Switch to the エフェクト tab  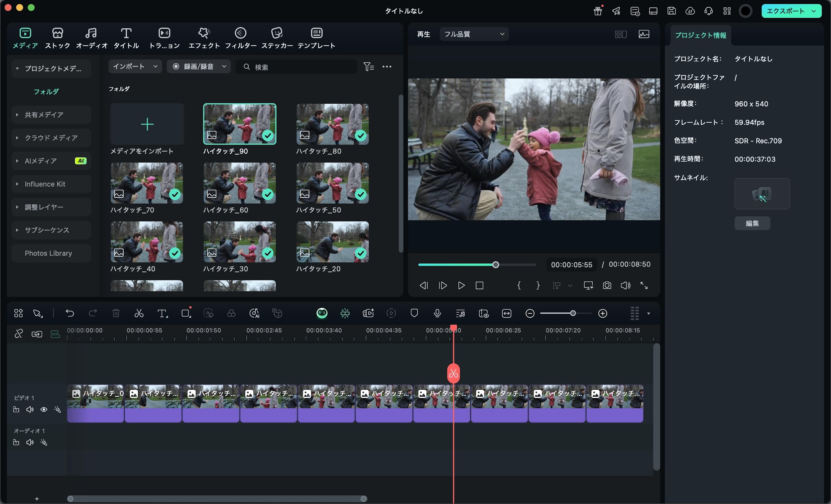tap(204, 38)
